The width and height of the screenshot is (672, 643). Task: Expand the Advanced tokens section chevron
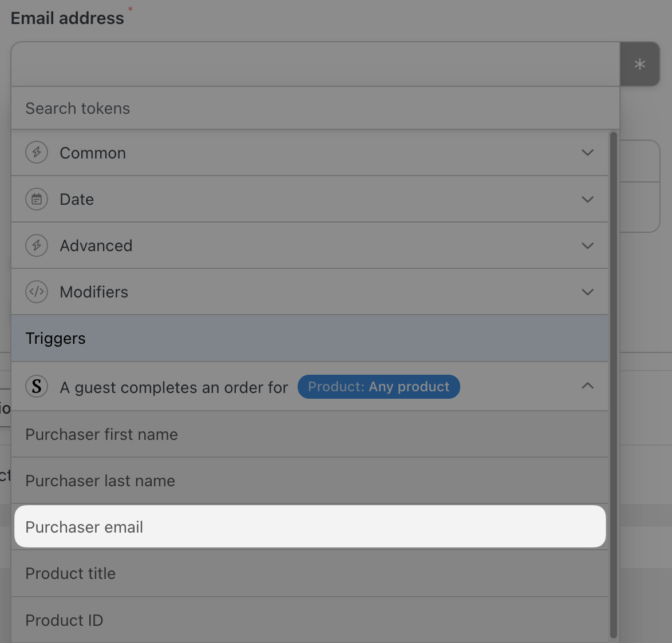pos(588,245)
